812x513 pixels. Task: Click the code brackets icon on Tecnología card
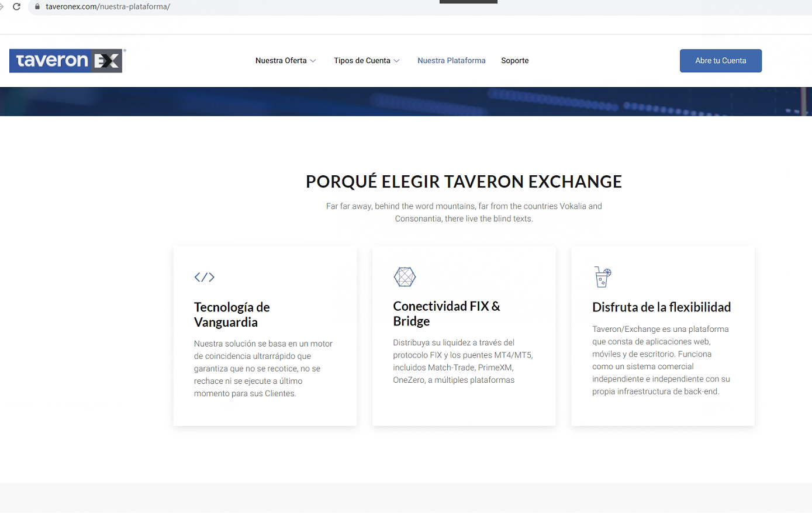[205, 277]
